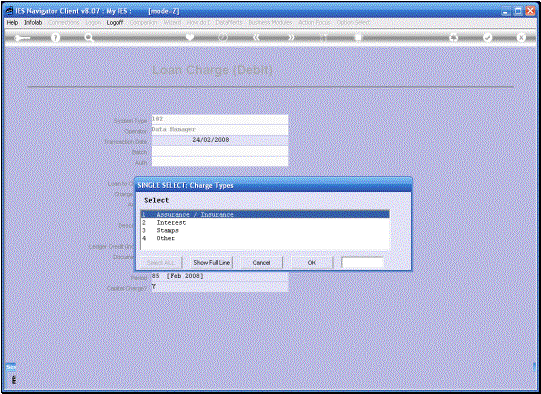The image size is (541, 394).
Task: Open help via the question mark icon
Action: click(55, 37)
